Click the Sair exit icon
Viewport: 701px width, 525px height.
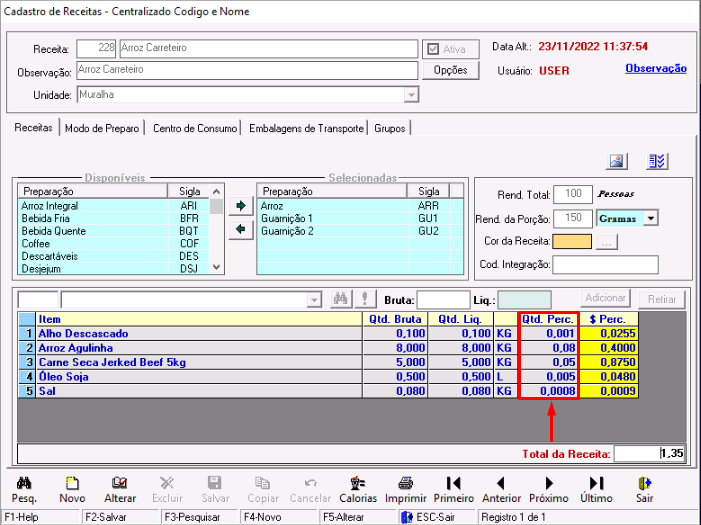click(x=644, y=483)
